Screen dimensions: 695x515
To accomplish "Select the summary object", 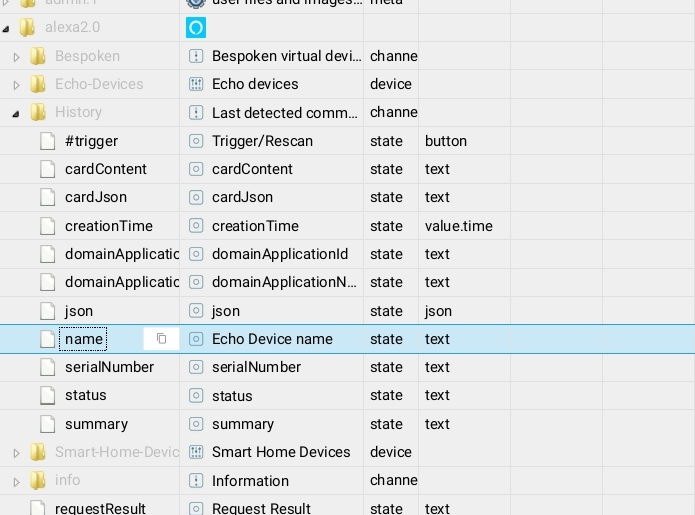I will (96, 424).
